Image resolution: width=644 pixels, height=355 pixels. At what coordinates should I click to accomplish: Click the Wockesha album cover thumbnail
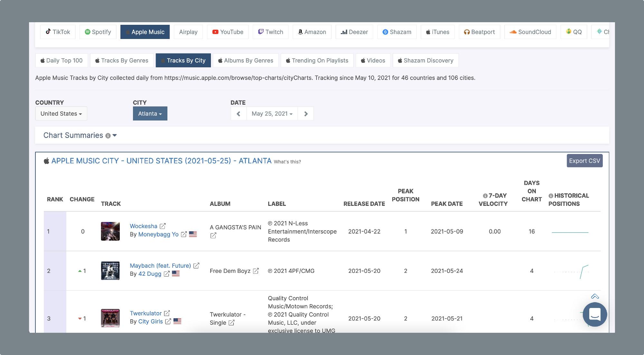pyautogui.click(x=110, y=231)
